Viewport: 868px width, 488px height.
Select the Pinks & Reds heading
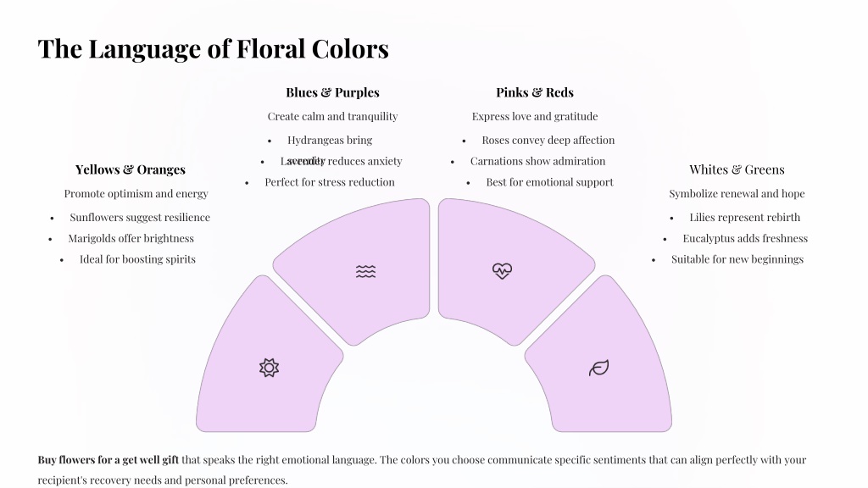(535, 92)
